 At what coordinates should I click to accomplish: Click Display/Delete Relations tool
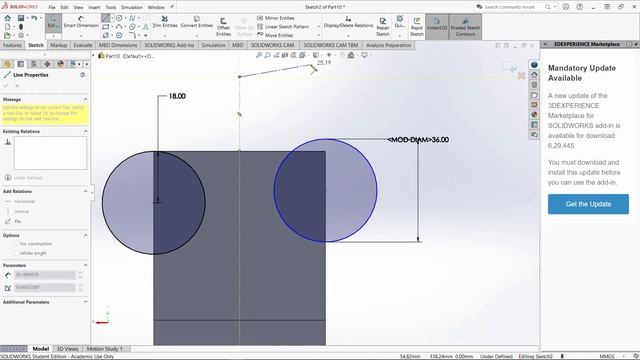point(348,22)
